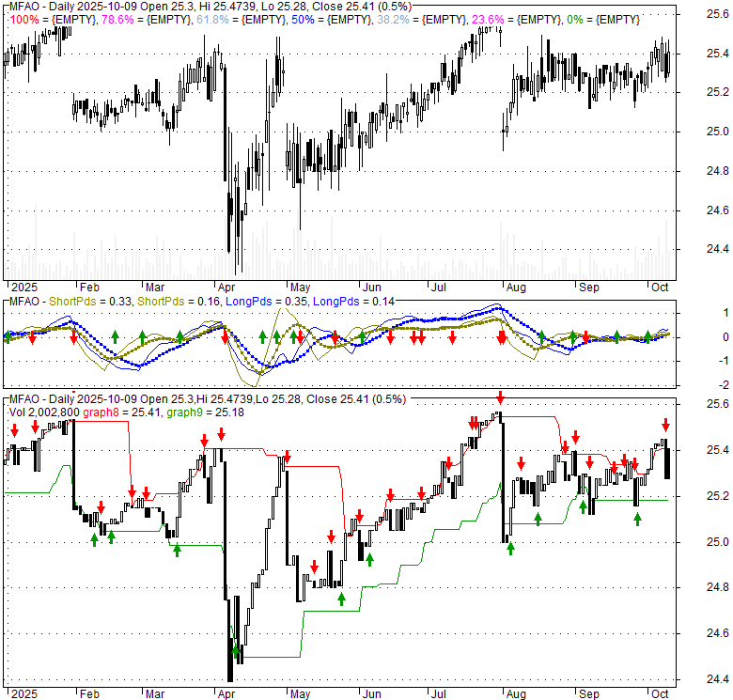Click 'Aug' on the top chart date axis
The height and width of the screenshot is (700, 733).
[x=516, y=288]
